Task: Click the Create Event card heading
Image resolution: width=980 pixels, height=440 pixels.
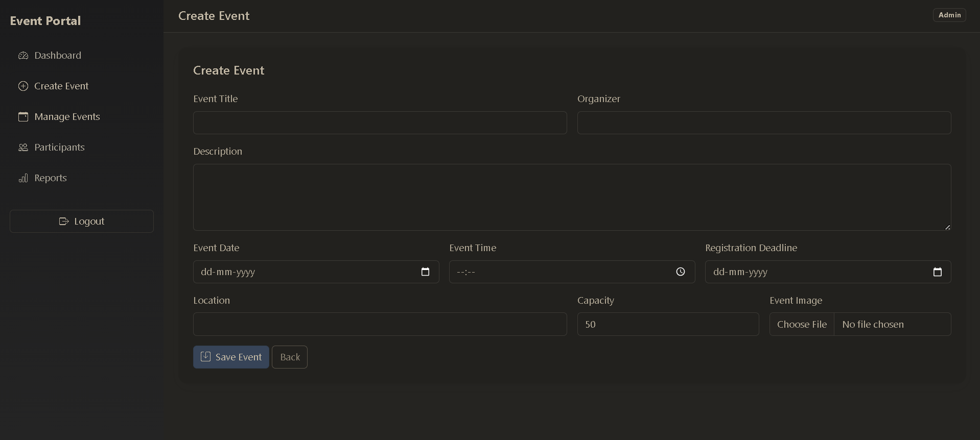Action: 229,70
